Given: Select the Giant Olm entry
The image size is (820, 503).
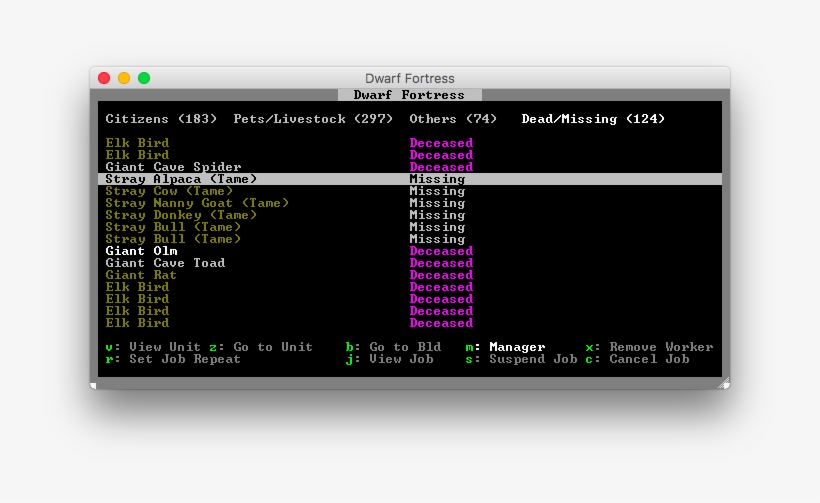Looking at the screenshot, I should point(141,251).
